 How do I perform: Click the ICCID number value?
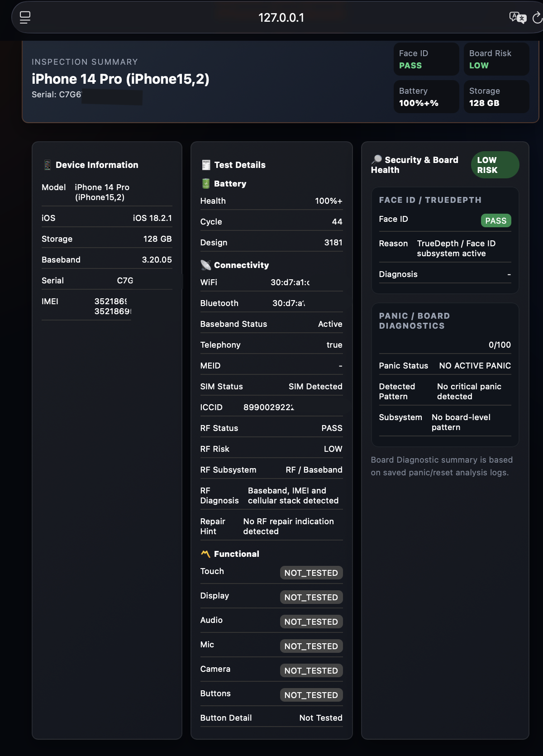coord(269,407)
